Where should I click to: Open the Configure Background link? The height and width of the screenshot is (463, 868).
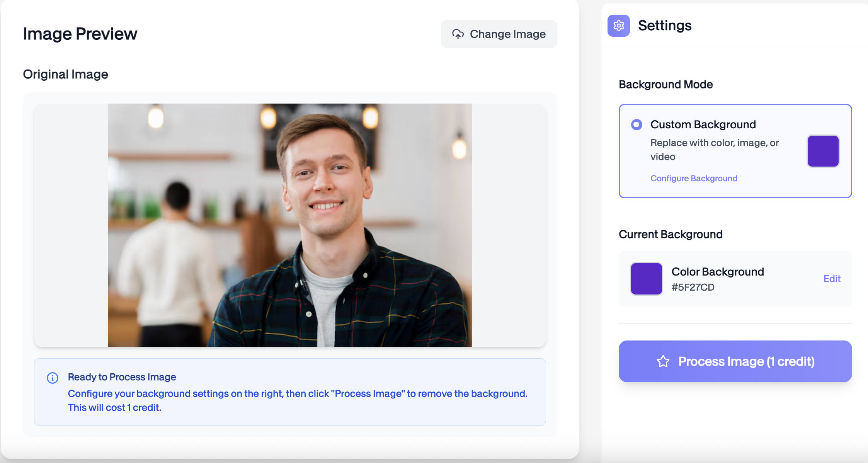pyautogui.click(x=693, y=178)
